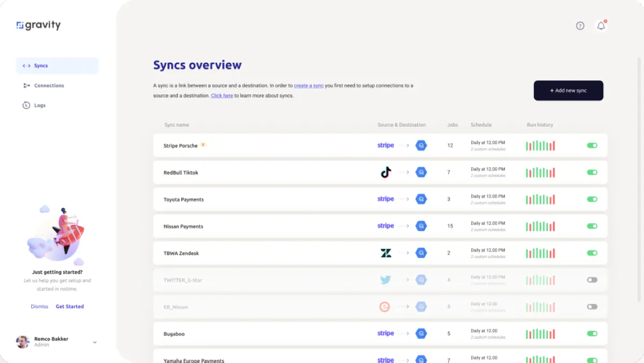
Task: Disable the Bugaboo sync toggle
Action: click(x=592, y=334)
